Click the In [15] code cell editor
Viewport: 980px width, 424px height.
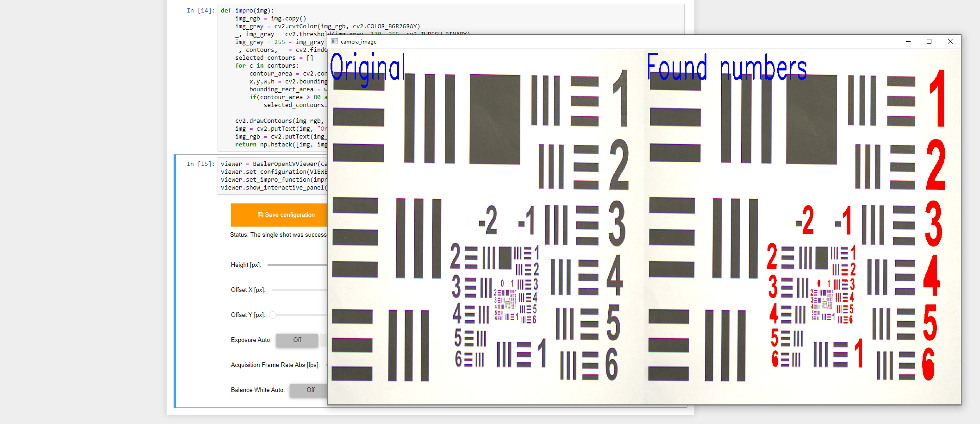coord(273,176)
